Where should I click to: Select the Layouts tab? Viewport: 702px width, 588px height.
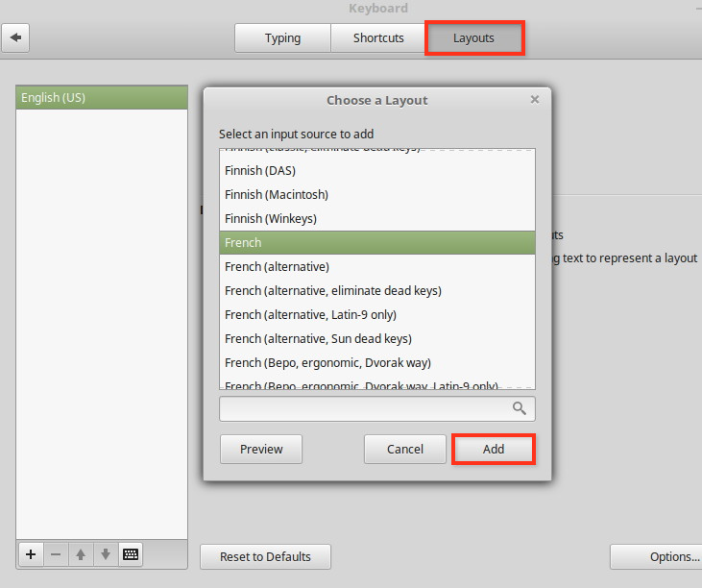pos(474,38)
